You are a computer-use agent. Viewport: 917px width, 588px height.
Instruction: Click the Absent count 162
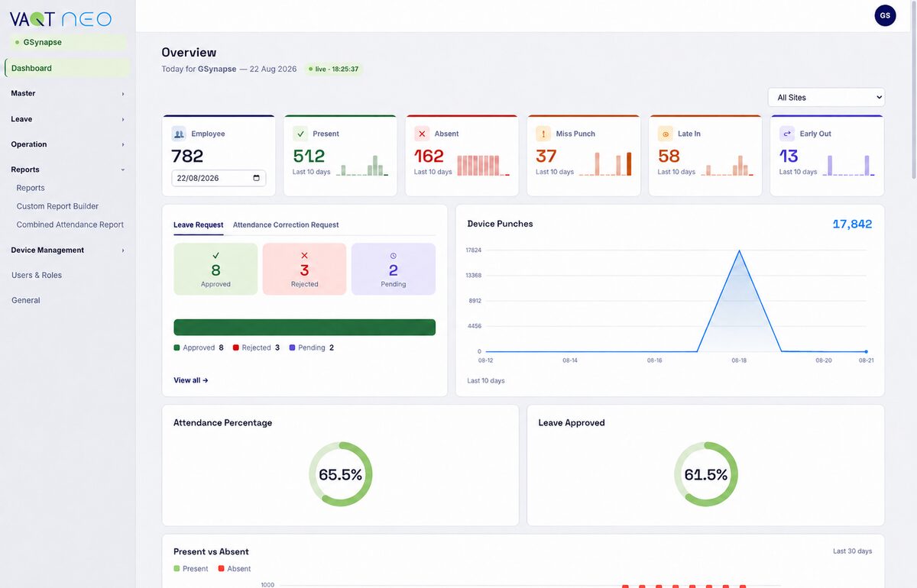click(429, 156)
